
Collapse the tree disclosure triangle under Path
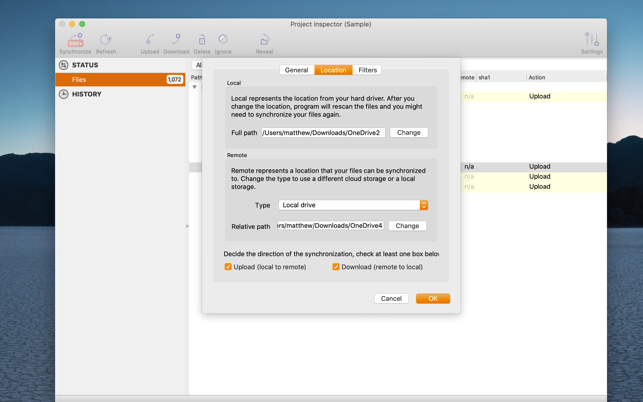pos(195,87)
